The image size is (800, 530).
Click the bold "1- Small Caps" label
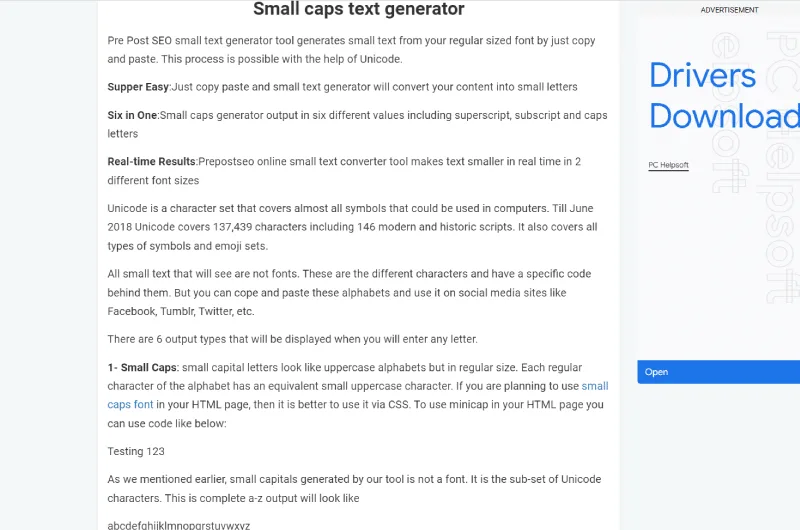click(x=143, y=368)
